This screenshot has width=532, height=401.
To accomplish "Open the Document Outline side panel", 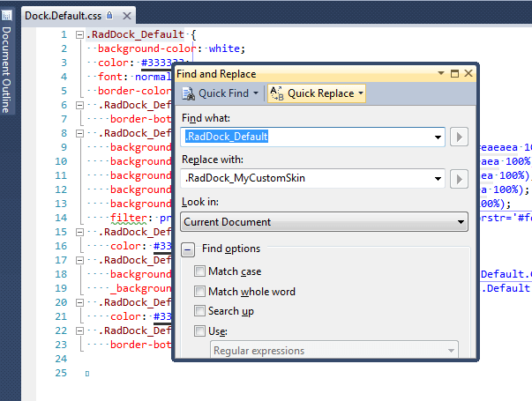I will pos(7,71).
